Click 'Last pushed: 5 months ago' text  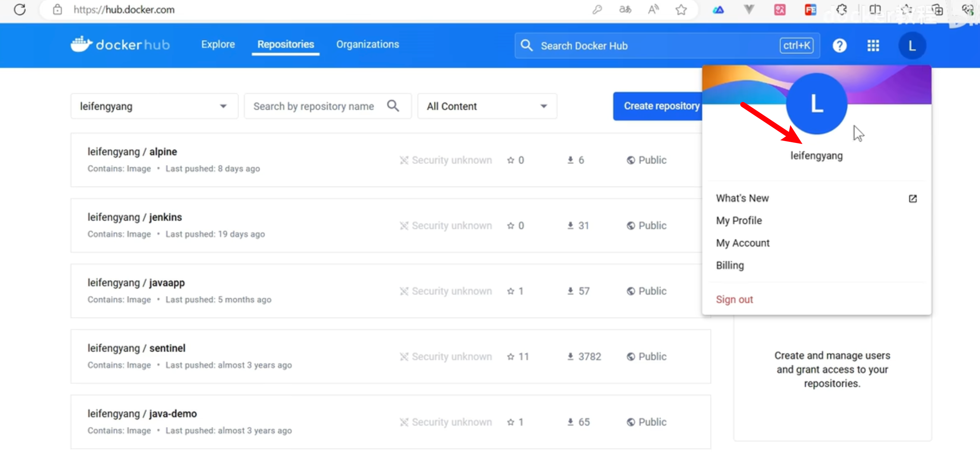pos(219,300)
